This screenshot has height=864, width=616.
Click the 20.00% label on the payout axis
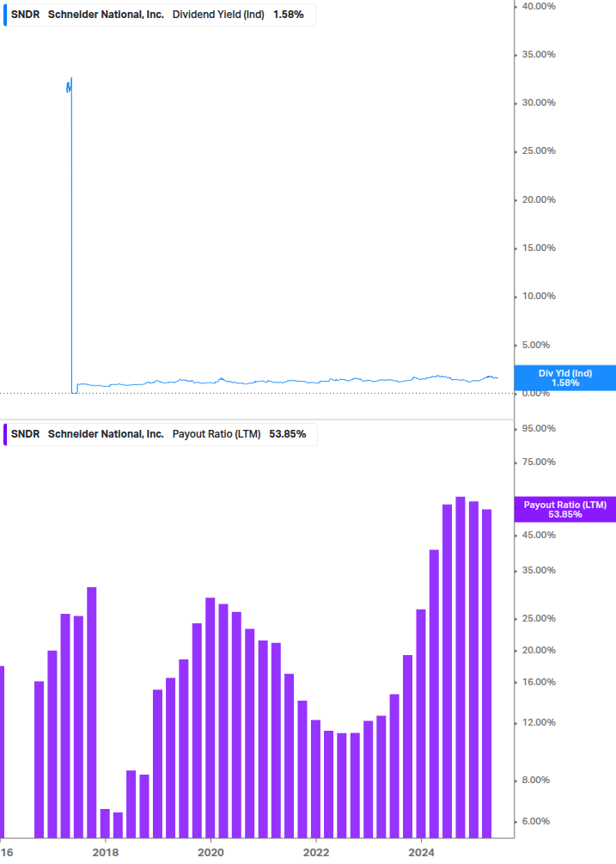539,650
